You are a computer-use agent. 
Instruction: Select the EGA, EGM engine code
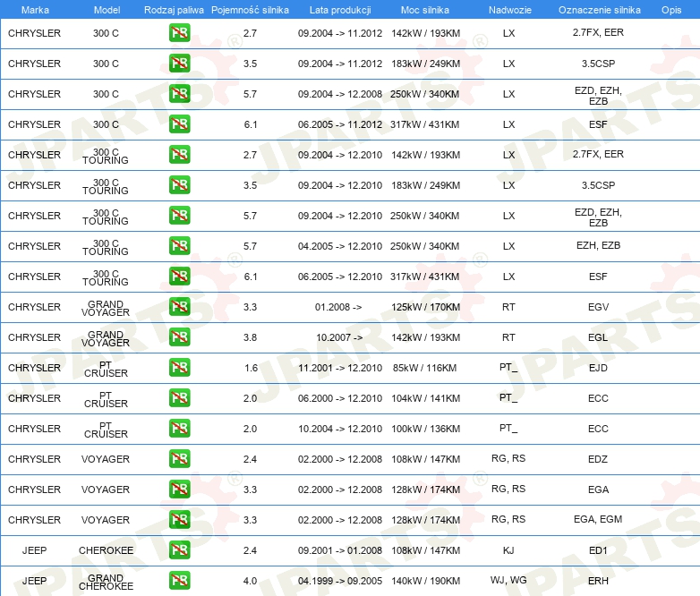point(598,519)
